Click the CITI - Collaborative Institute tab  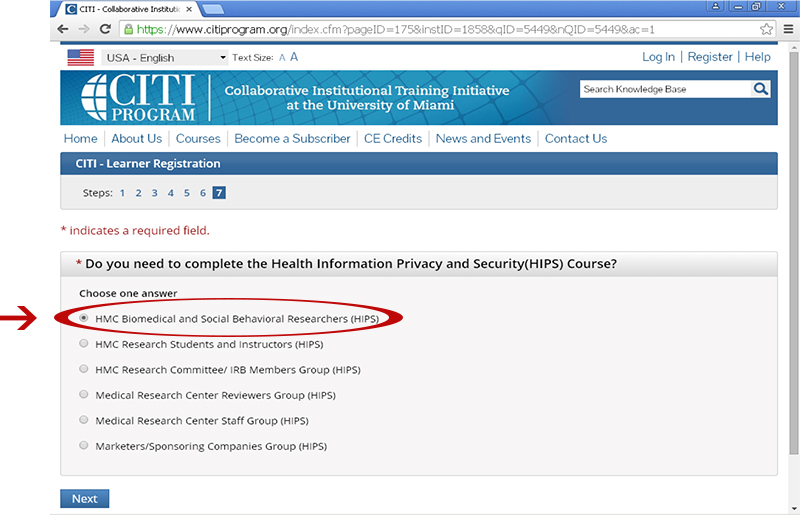pos(130,9)
